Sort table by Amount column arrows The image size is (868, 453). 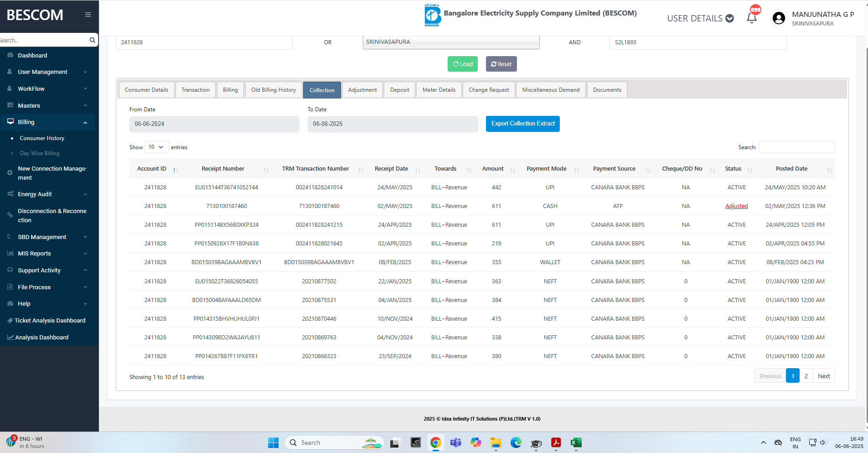coord(512,170)
